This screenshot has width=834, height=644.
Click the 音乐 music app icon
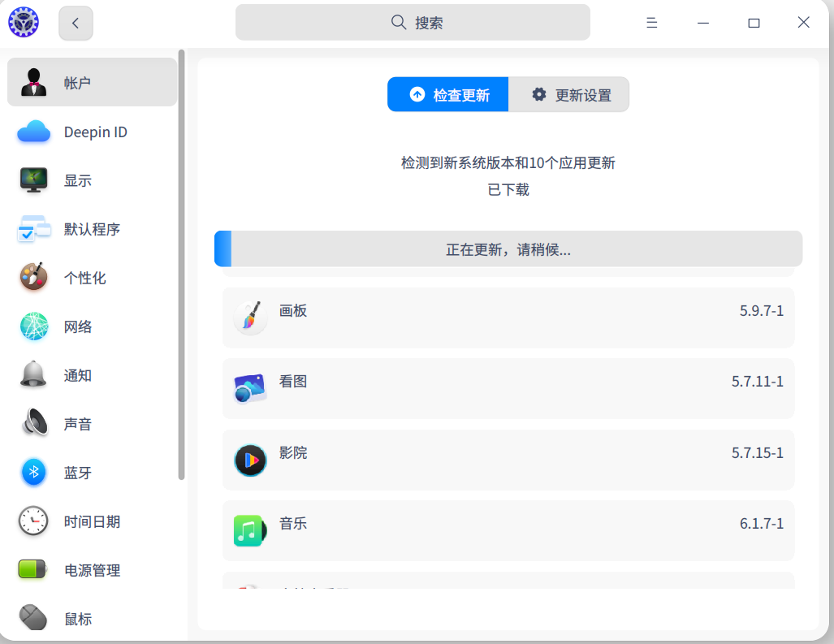[x=250, y=530]
